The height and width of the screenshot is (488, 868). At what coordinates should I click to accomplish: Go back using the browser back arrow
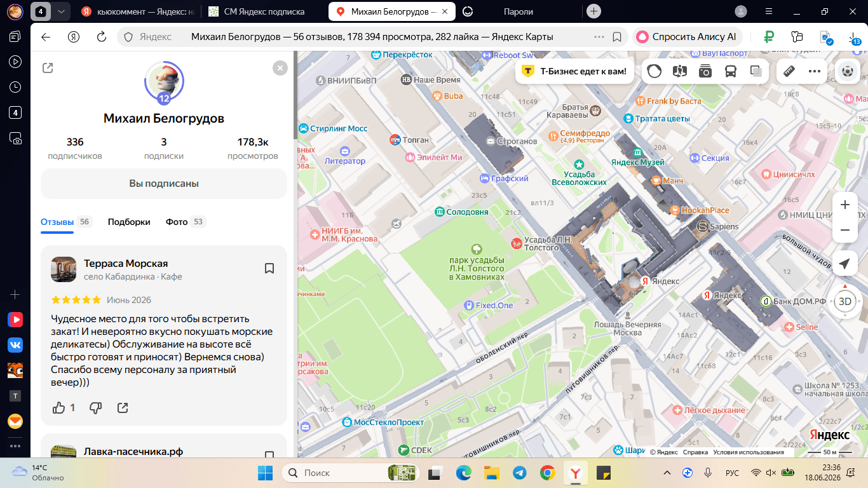(x=46, y=37)
